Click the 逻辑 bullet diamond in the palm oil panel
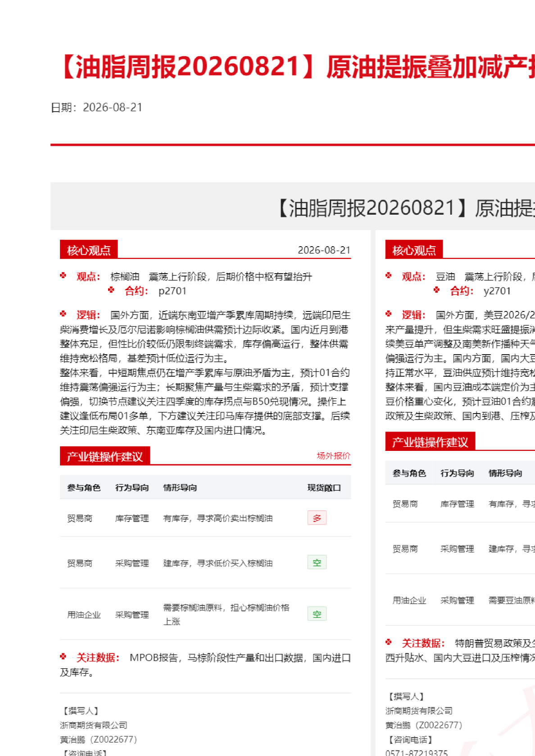535x756 pixels. pyautogui.click(x=63, y=314)
